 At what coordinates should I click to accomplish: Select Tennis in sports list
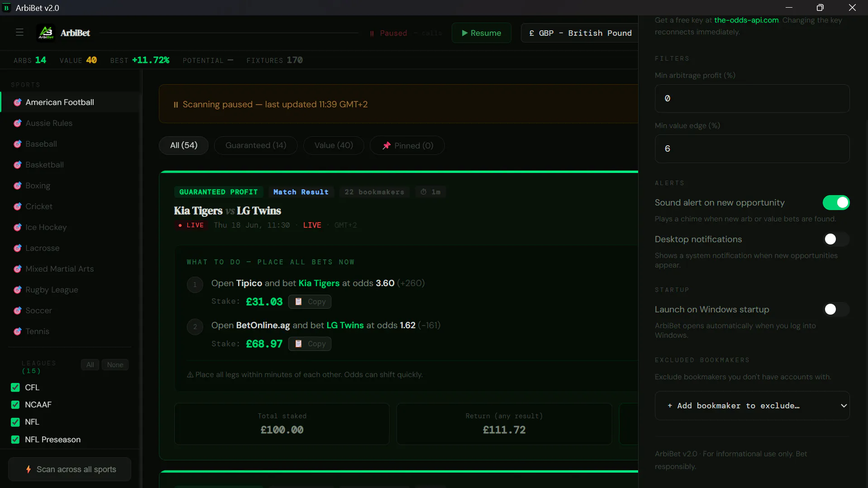click(x=70, y=331)
